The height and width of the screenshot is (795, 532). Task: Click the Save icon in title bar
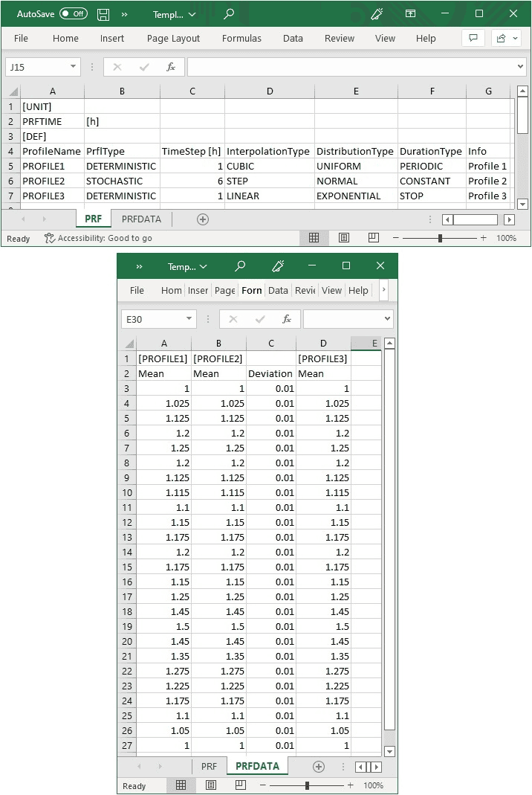coord(103,14)
